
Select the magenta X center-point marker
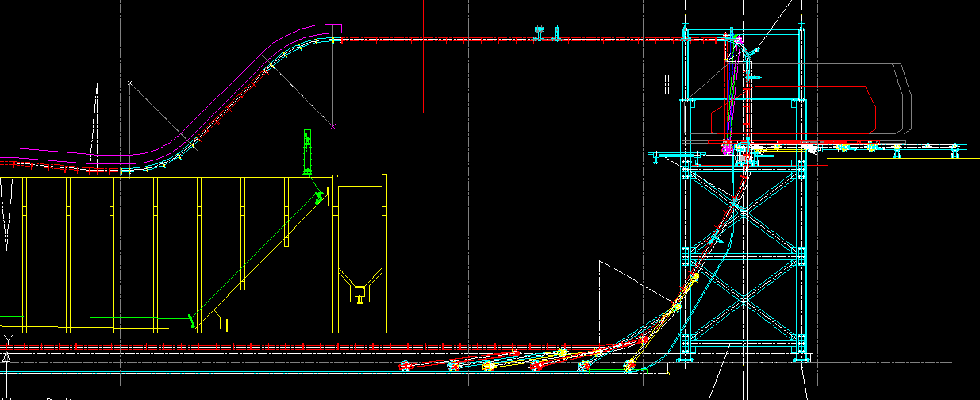tap(333, 126)
